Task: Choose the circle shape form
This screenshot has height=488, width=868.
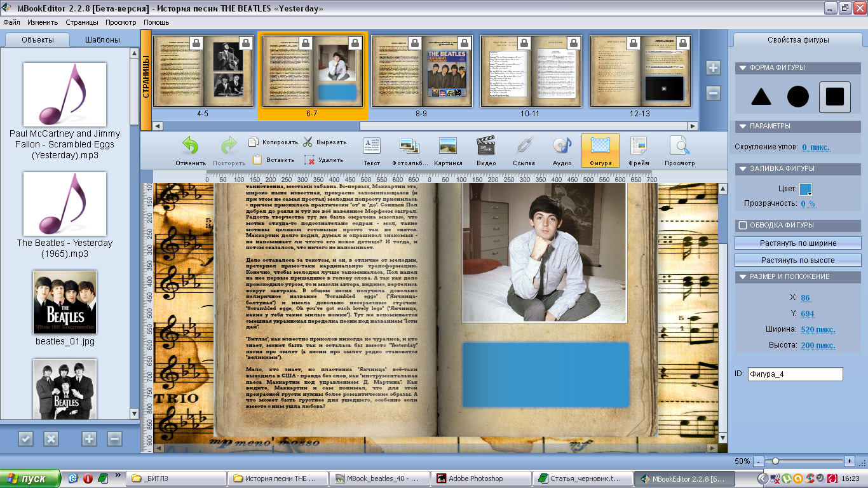Action: tap(798, 97)
